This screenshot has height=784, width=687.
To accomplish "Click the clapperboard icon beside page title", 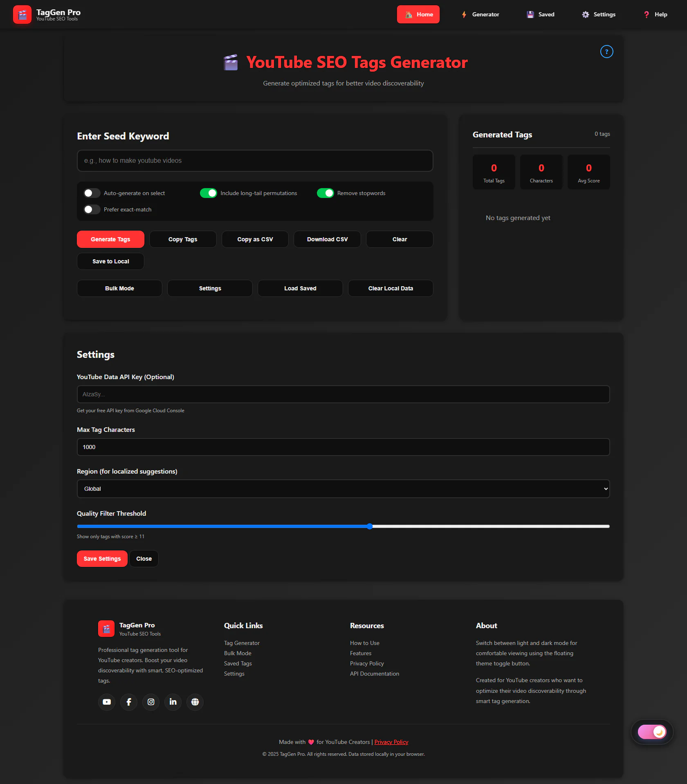I will point(231,63).
